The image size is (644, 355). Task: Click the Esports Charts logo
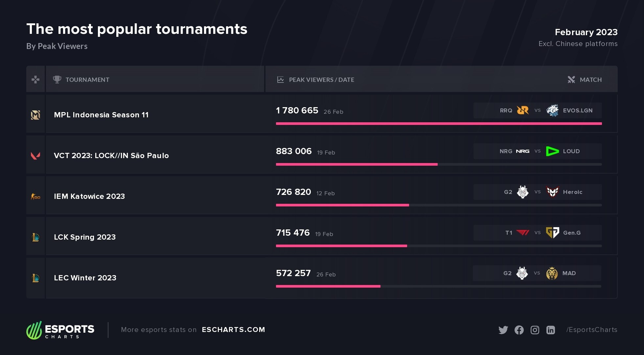point(60,330)
